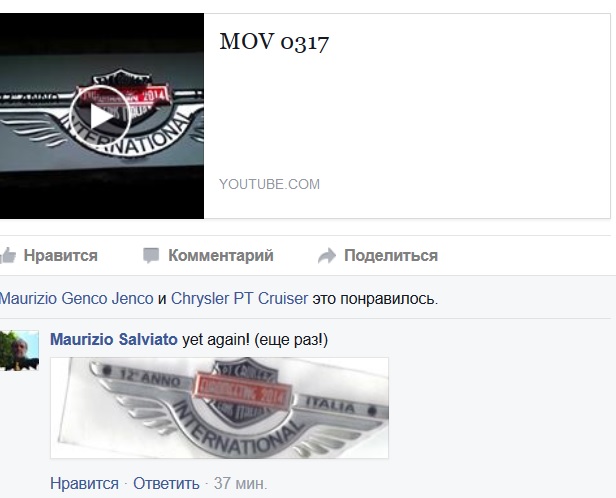Image resolution: width=616 pixels, height=498 pixels.
Task: Click the YOUTUBE.COM source label
Action: (270, 184)
